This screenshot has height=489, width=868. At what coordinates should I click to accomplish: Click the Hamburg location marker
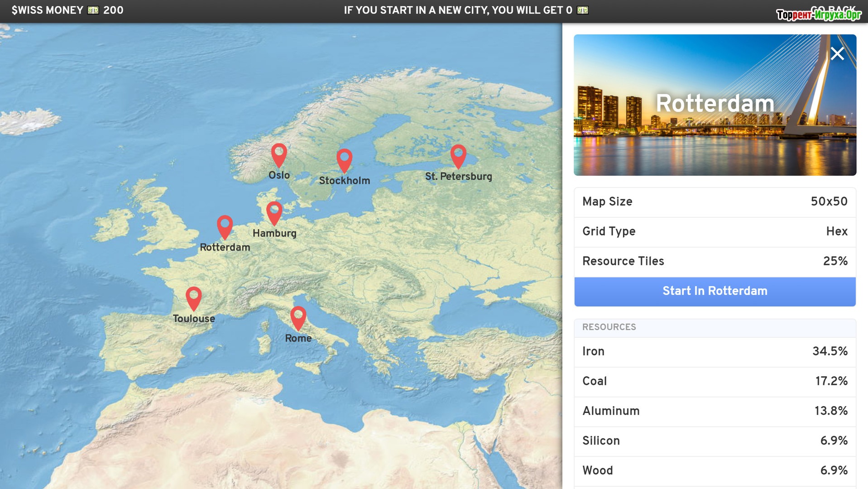tap(274, 212)
